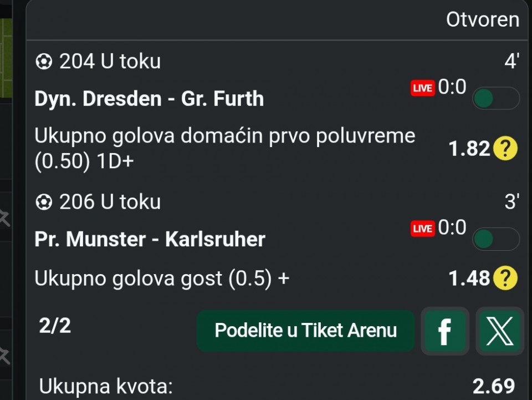Toggle the switch for Pr. Munster - Karlsruher

point(495,239)
